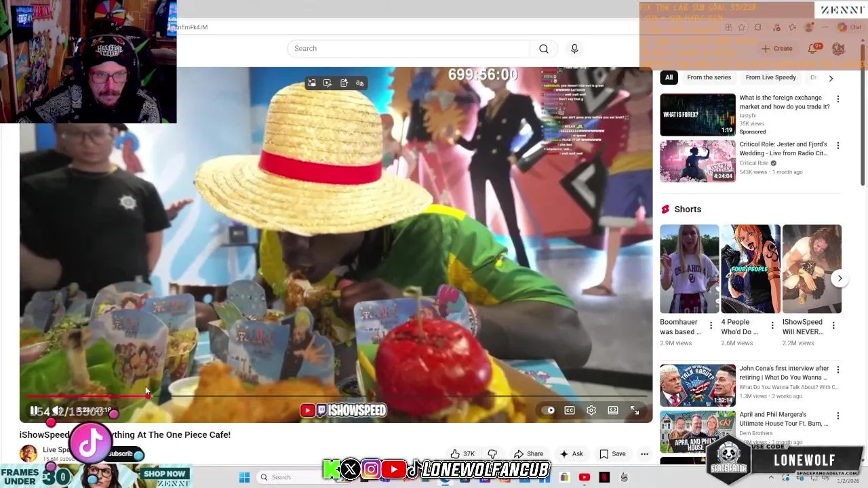The width and height of the screenshot is (868, 488).
Task: Open the John Cena interview thumbnail
Action: pos(698,385)
